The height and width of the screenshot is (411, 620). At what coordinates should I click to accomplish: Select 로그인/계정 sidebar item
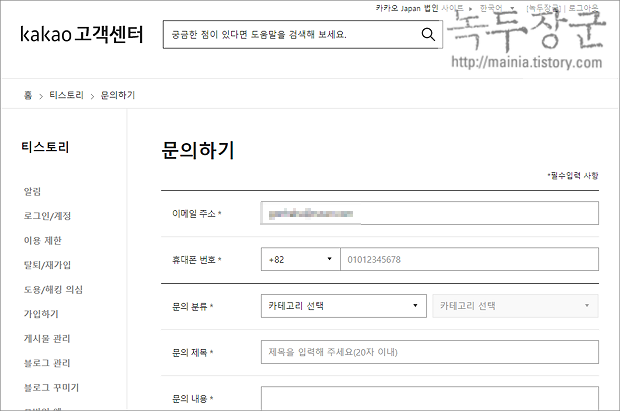coord(47,216)
